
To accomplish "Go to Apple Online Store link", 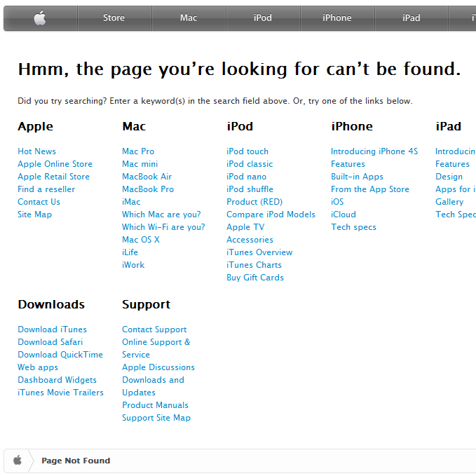I will (x=55, y=164).
